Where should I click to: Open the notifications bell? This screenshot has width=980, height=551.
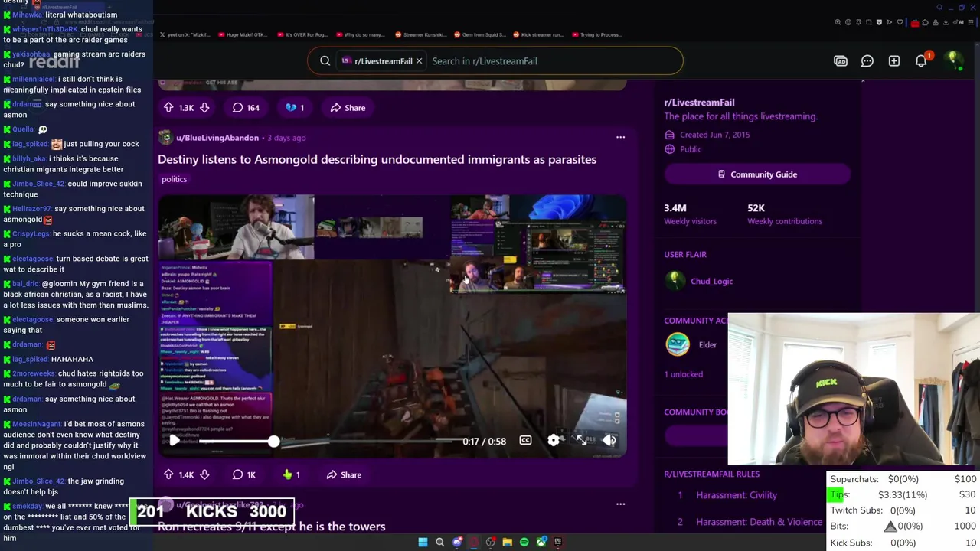tap(921, 60)
